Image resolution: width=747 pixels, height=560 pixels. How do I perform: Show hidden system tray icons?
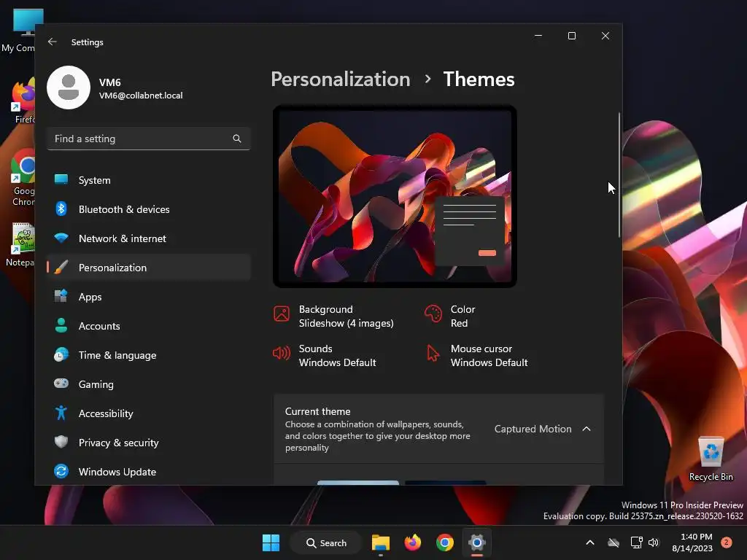click(x=589, y=542)
